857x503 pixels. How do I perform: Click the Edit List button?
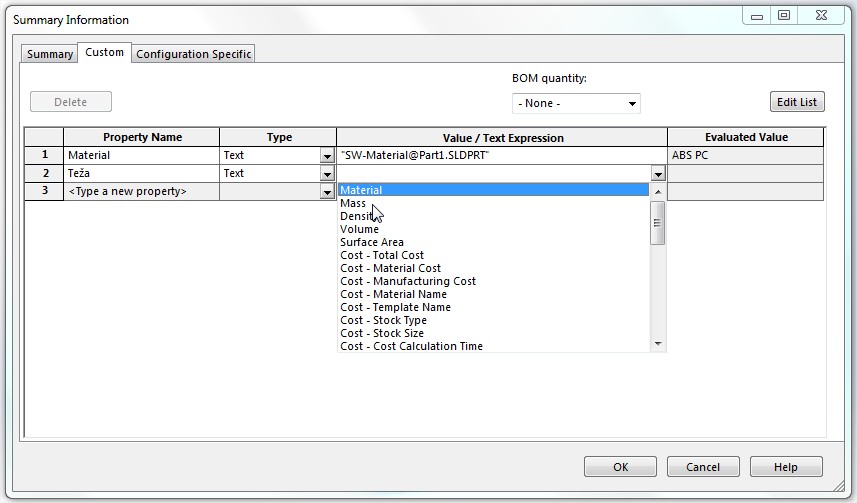(x=796, y=102)
